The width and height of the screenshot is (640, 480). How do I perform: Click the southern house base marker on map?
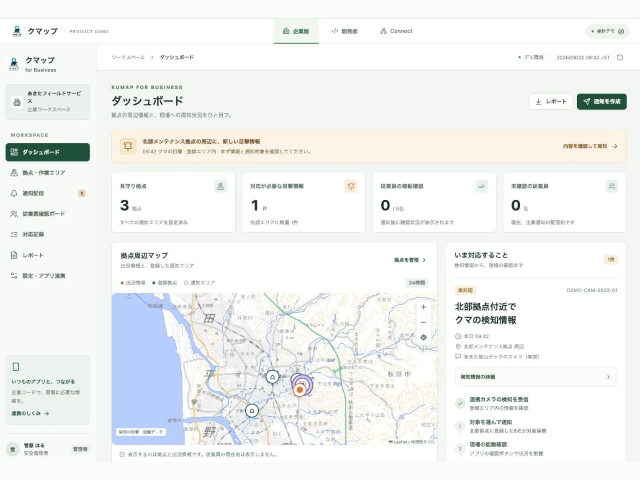click(x=252, y=411)
